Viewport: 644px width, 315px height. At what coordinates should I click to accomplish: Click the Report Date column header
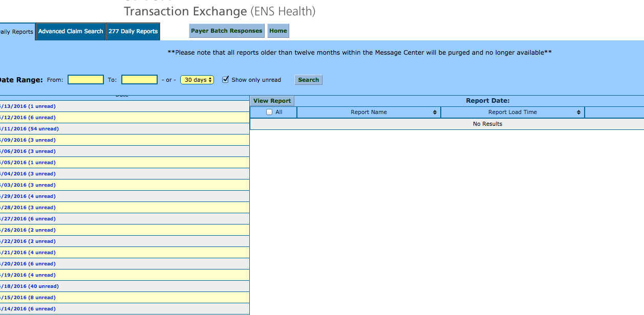point(487,100)
